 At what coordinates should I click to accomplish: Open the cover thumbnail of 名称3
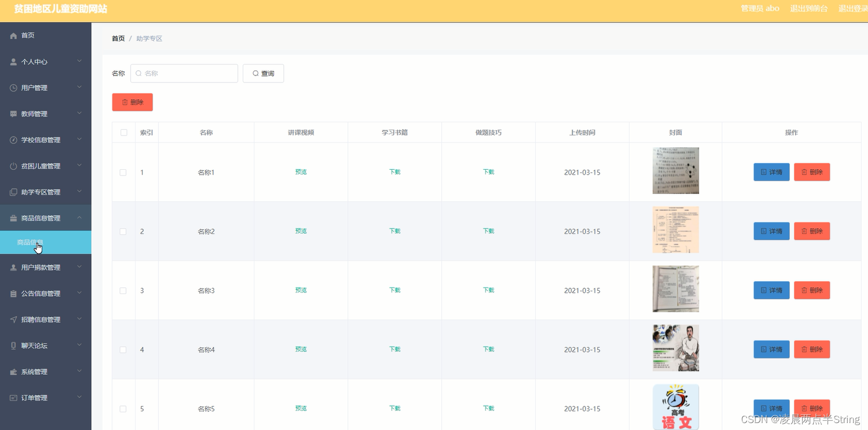pos(676,289)
